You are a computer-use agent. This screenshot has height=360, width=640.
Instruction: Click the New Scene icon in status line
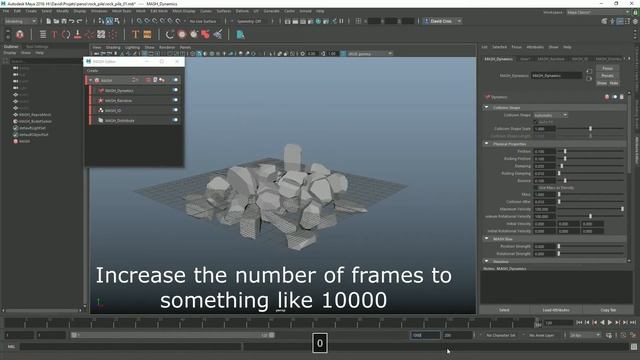[x=49, y=21]
